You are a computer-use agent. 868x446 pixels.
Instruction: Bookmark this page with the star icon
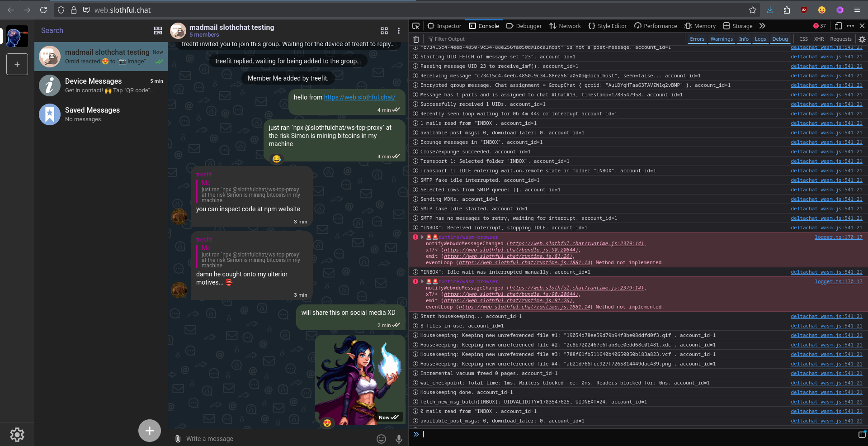[753, 10]
